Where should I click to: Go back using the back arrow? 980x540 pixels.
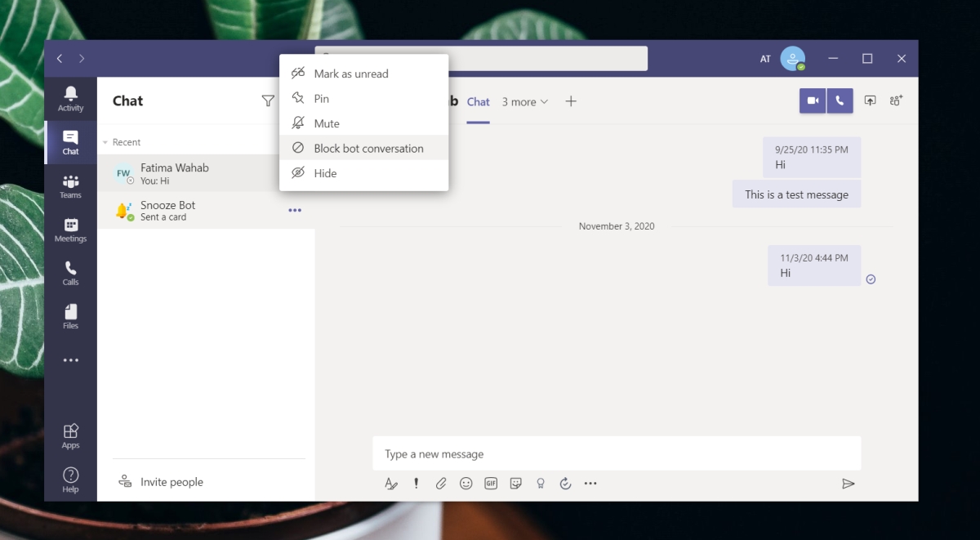click(60, 59)
